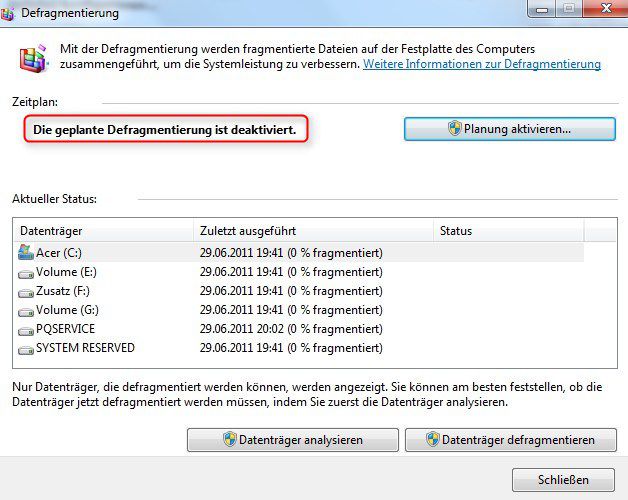The image size is (628, 500).
Task: Click the large defragmentation cubes icon
Action: [x=34, y=58]
